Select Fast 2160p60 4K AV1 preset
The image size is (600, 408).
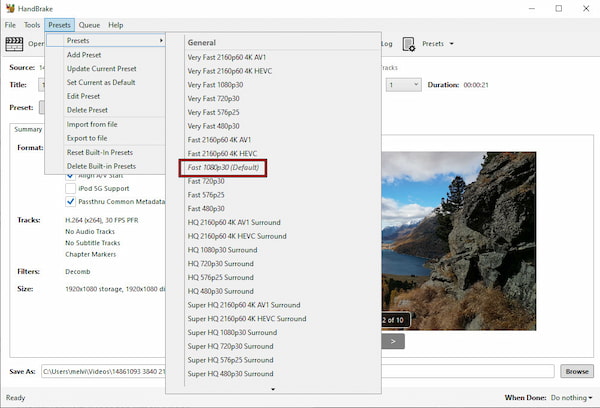pyautogui.click(x=219, y=140)
